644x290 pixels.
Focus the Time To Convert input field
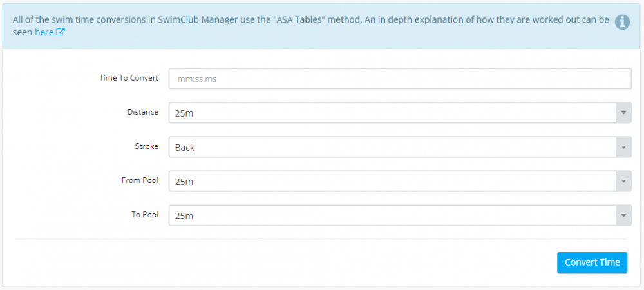399,79
